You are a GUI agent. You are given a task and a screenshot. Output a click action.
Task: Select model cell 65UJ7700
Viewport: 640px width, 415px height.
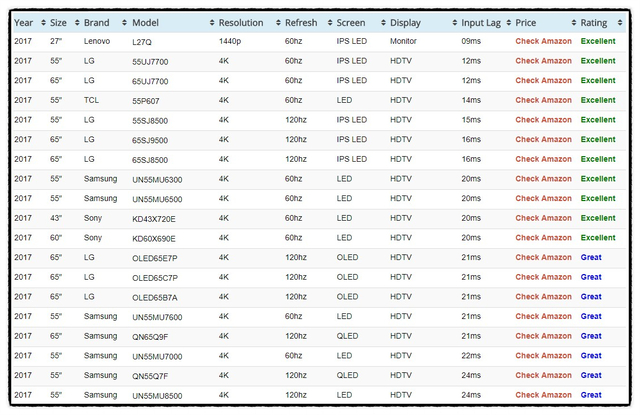pos(150,81)
